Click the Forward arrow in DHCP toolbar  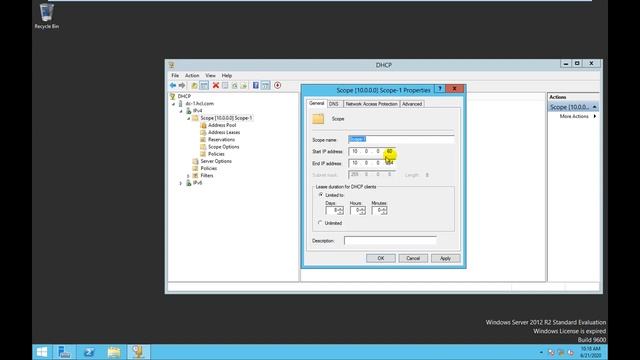pyautogui.click(x=182, y=85)
